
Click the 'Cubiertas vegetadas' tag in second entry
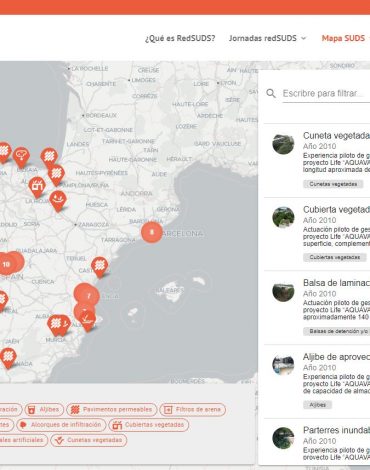point(335,257)
